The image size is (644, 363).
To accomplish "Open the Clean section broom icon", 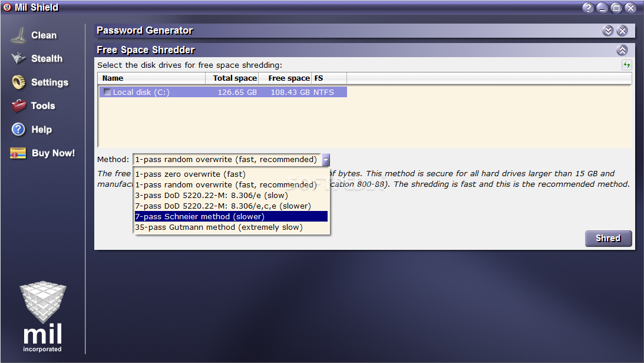I will pyautogui.click(x=18, y=35).
